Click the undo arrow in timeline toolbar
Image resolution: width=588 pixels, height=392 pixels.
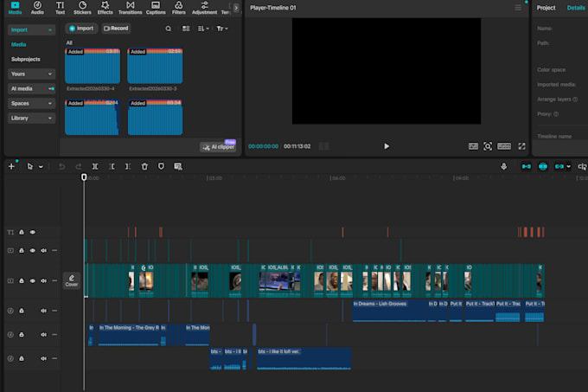(x=62, y=166)
